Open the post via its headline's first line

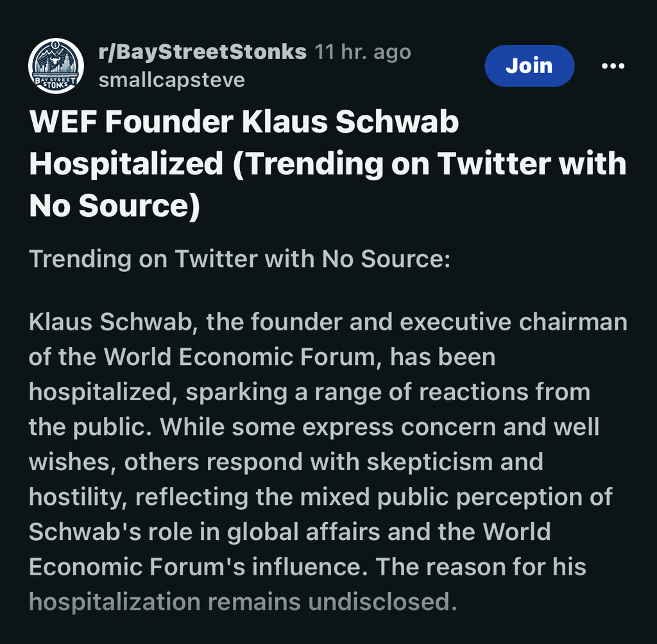point(244,122)
